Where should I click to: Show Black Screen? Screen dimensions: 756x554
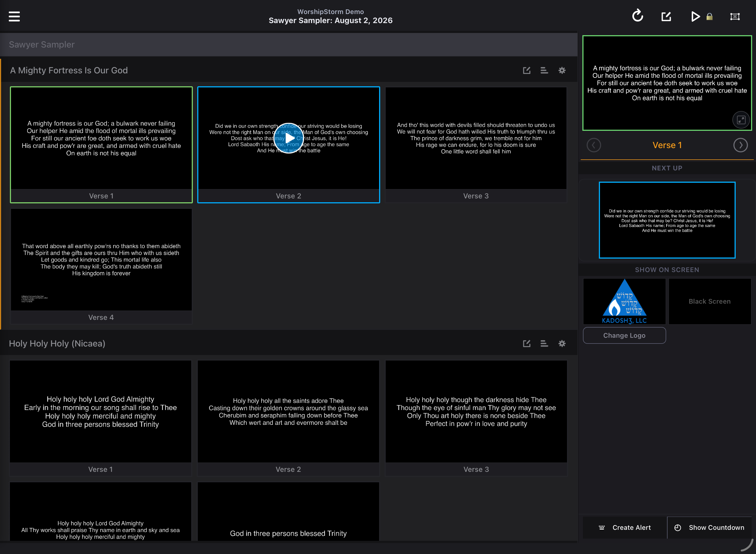click(710, 301)
